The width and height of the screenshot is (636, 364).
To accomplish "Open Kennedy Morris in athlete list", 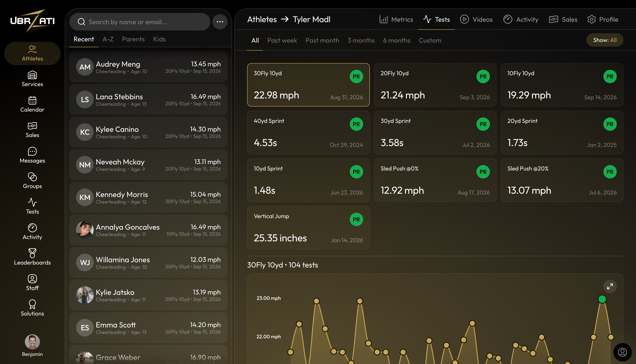I will (148, 197).
